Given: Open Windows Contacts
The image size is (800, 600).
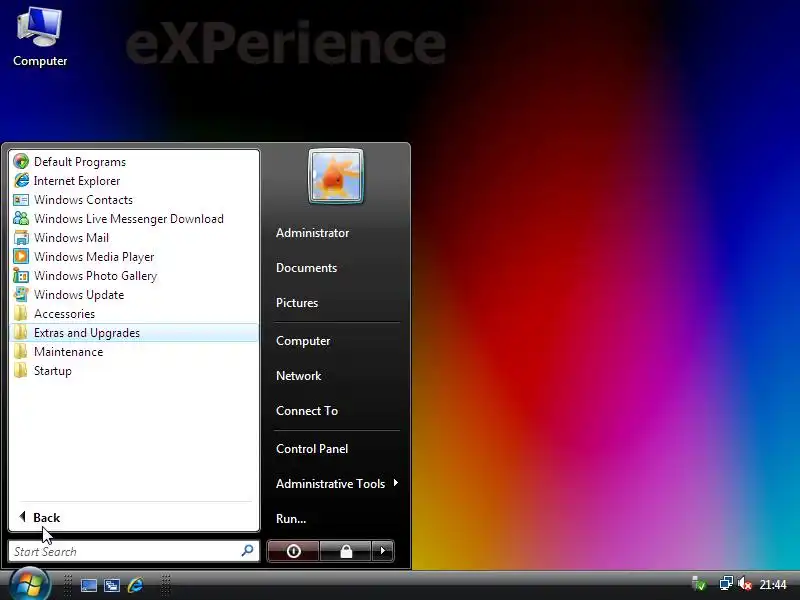Looking at the screenshot, I should pyautogui.click(x=134, y=199).
